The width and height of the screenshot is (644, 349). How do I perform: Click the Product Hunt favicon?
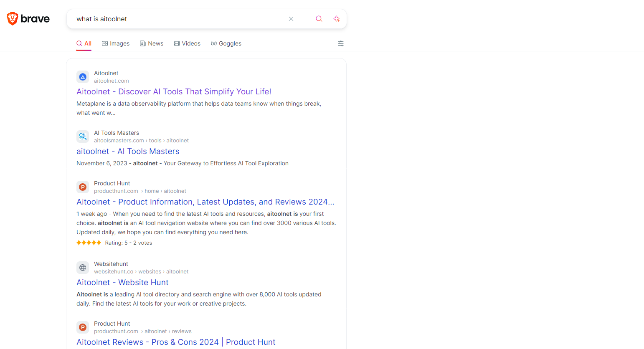[x=82, y=187]
